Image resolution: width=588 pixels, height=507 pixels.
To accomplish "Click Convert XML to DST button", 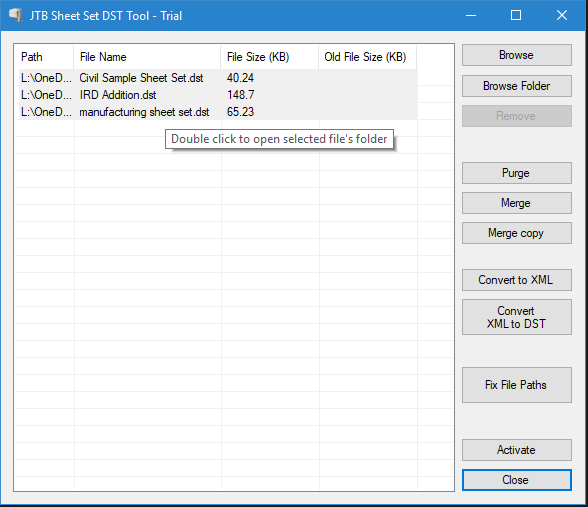I will 516,317.
